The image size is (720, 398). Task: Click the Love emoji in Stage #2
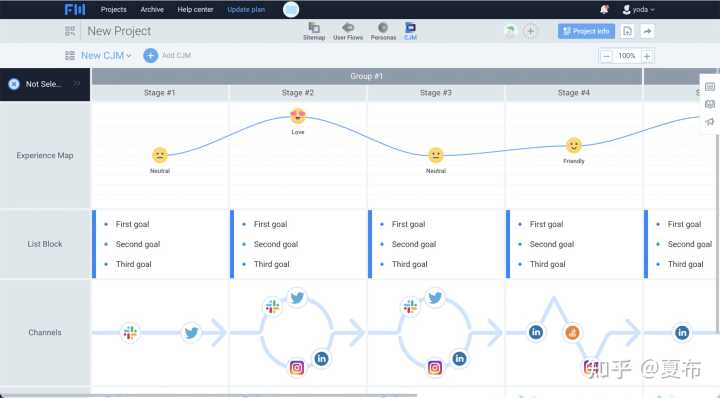[x=298, y=116]
